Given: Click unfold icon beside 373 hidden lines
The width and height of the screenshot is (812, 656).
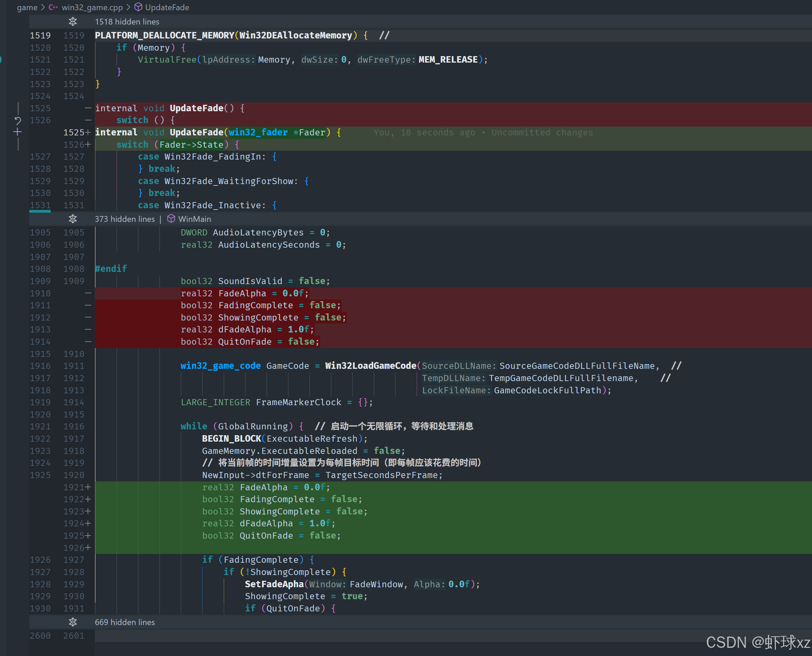Looking at the screenshot, I should coord(72,219).
